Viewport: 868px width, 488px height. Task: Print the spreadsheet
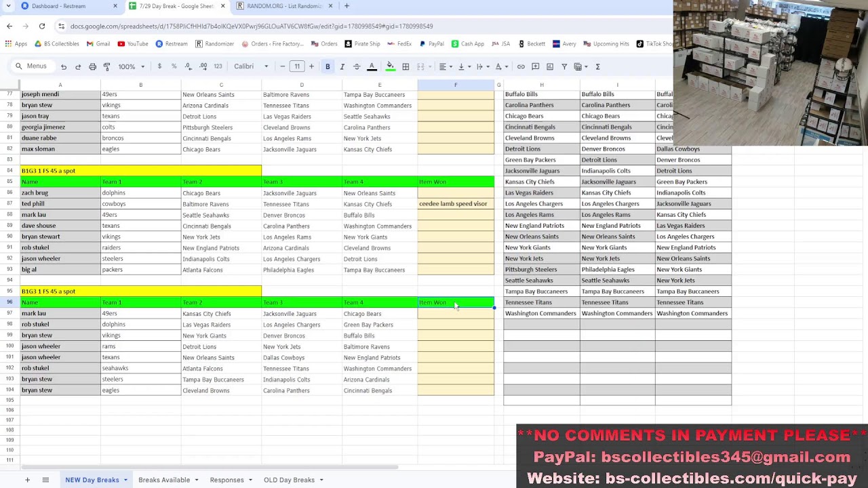[x=92, y=66]
